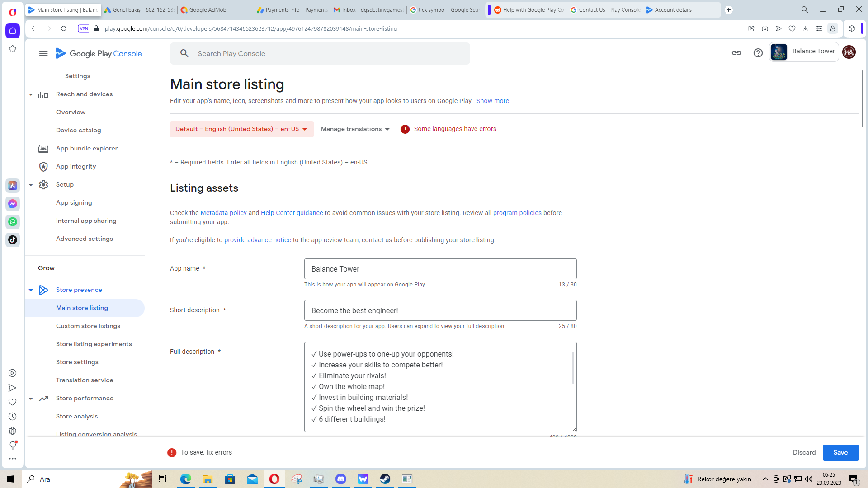The width and height of the screenshot is (868, 488).
Task: Click the App bundle explorer icon
Action: tap(43, 148)
